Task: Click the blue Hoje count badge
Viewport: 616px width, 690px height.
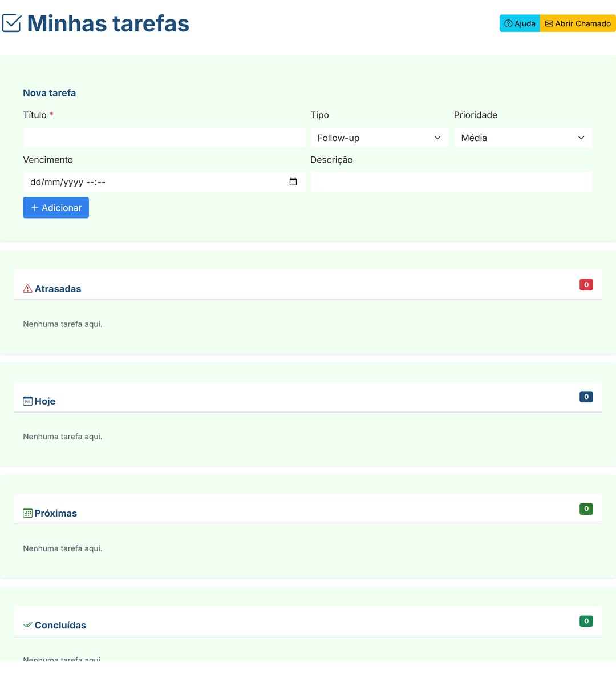Action: point(586,397)
